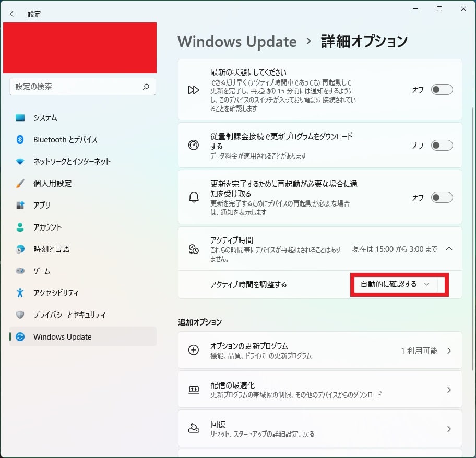This screenshot has width=476, height=458.
Task: Open オプションの更新プログラム card
Action: coord(320,351)
